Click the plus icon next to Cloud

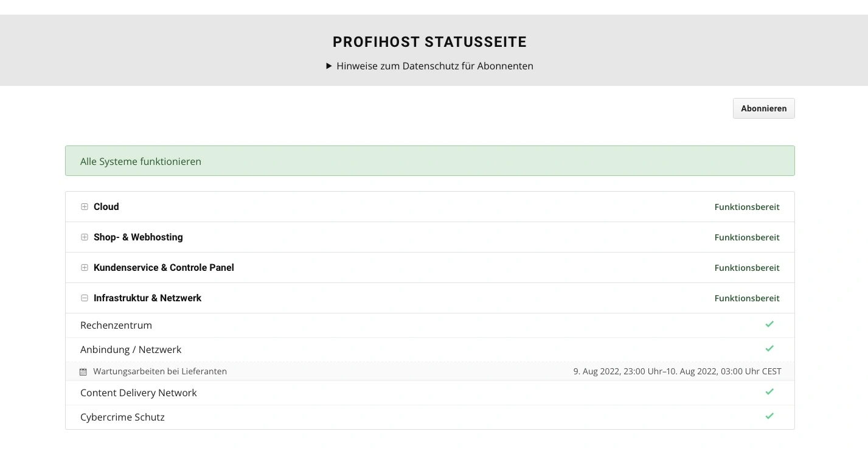click(x=85, y=206)
